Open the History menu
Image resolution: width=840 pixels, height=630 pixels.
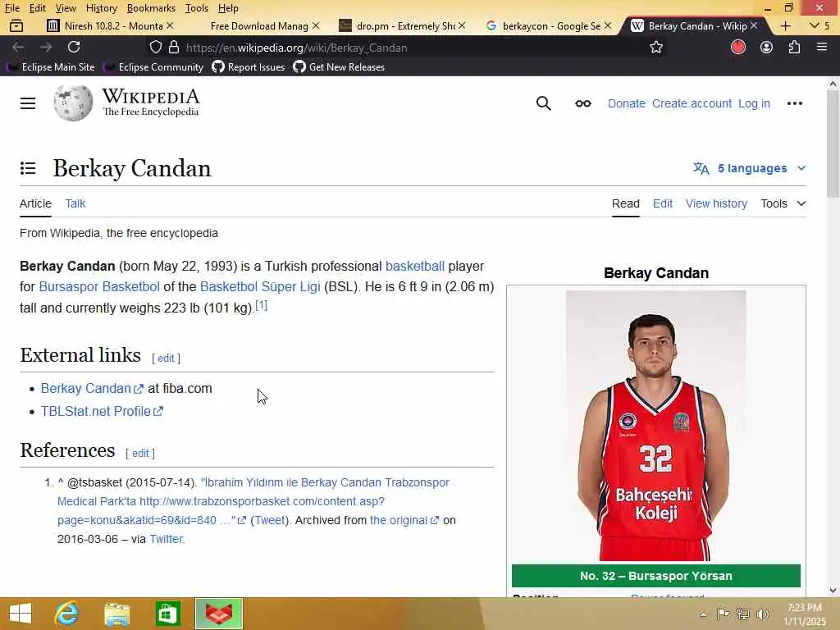coord(101,8)
